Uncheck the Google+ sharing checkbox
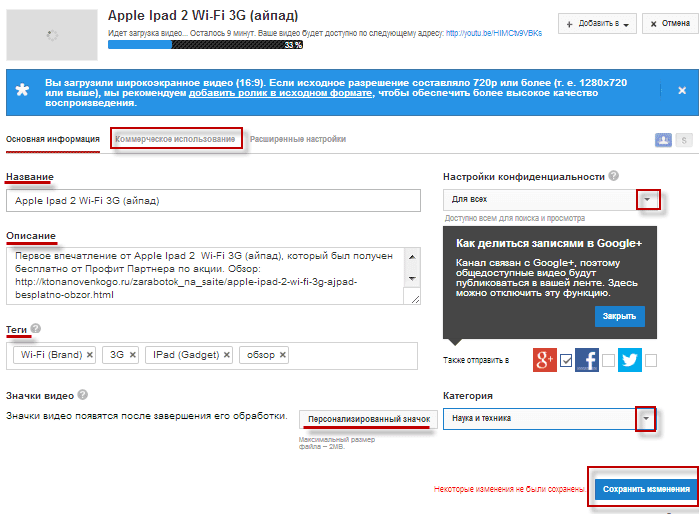 566,360
